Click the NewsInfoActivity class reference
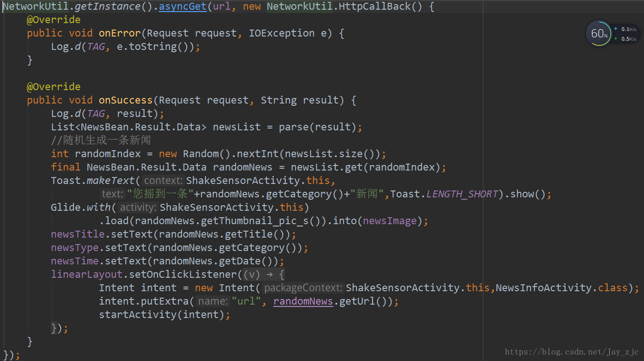The height and width of the screenshot is (361, 644). [543, 288]
